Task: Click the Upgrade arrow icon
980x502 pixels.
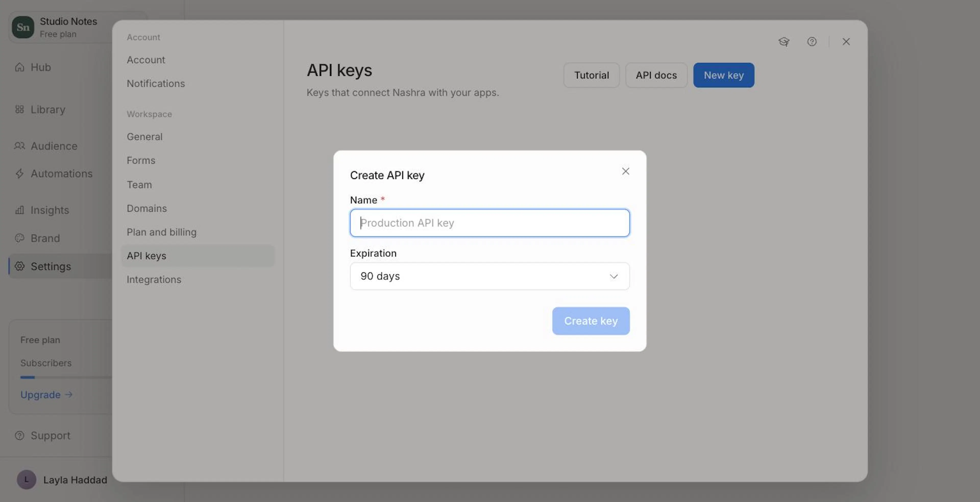Action: click(x=68, y=395)
